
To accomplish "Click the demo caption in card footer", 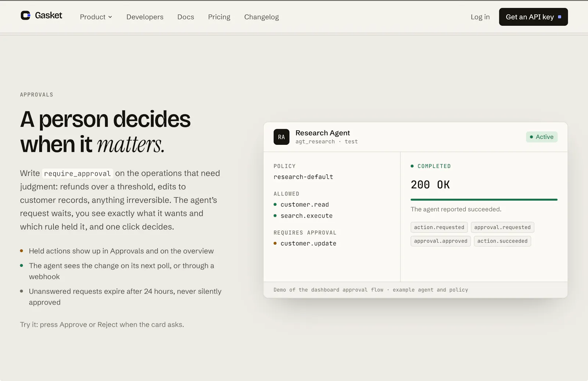I will click(x=371, y=290).
